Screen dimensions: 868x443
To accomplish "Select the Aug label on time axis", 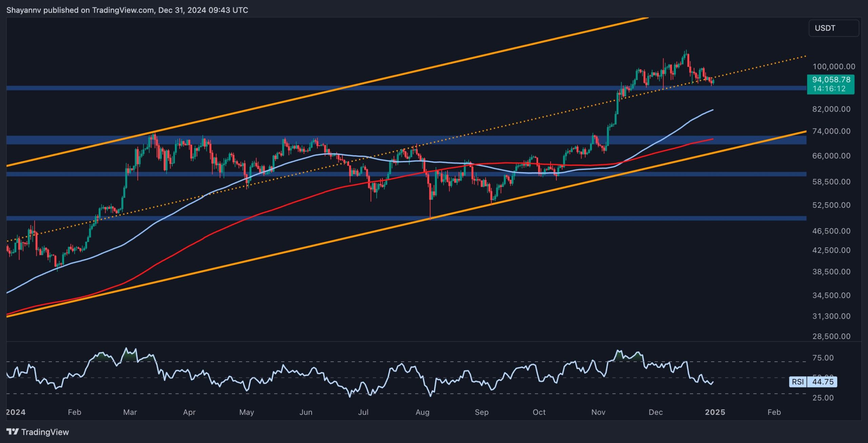I will (x=422, y=412).
